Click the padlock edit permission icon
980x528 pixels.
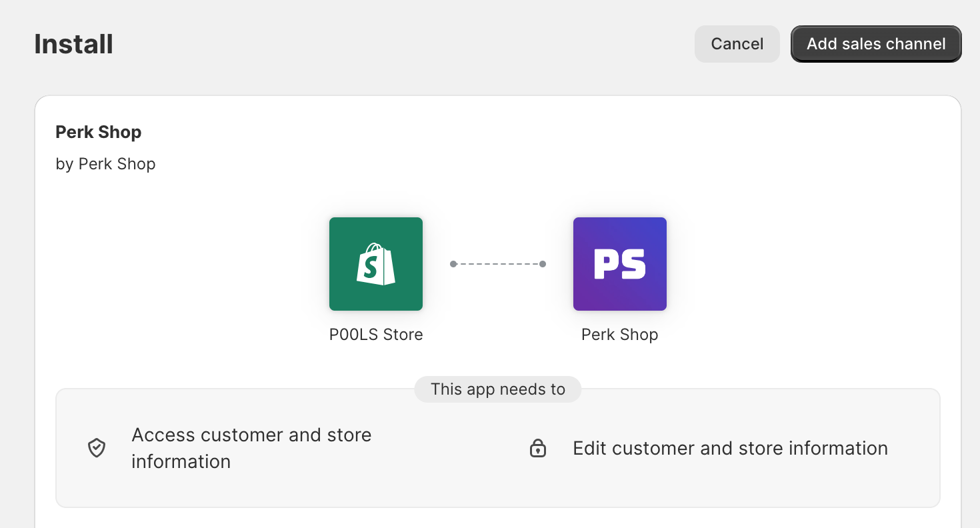click(x=538, y=448)
